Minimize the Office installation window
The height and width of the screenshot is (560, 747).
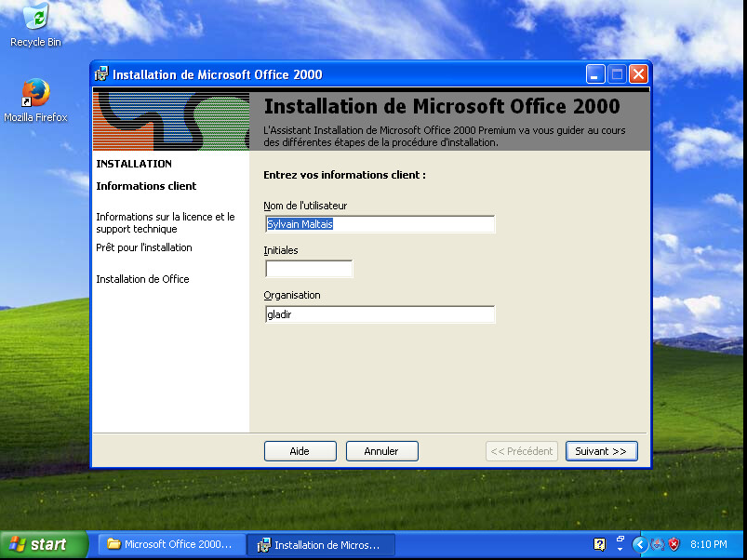(595, 74)
